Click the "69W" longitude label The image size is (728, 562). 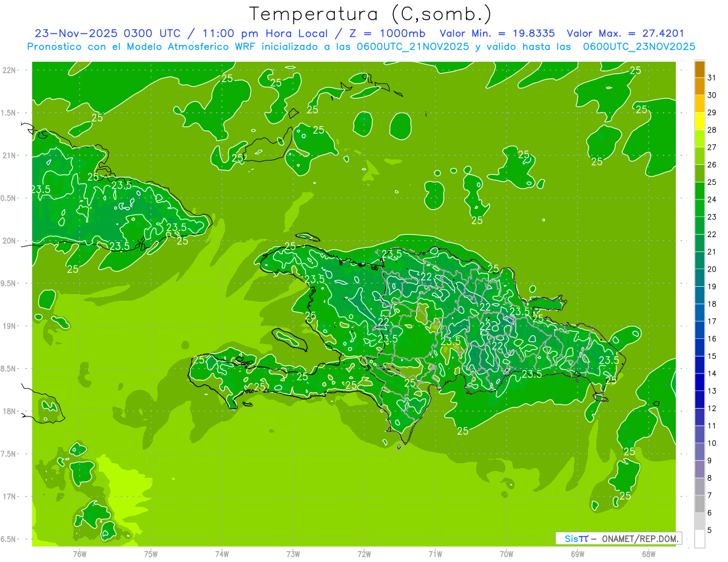pos(578,554)
